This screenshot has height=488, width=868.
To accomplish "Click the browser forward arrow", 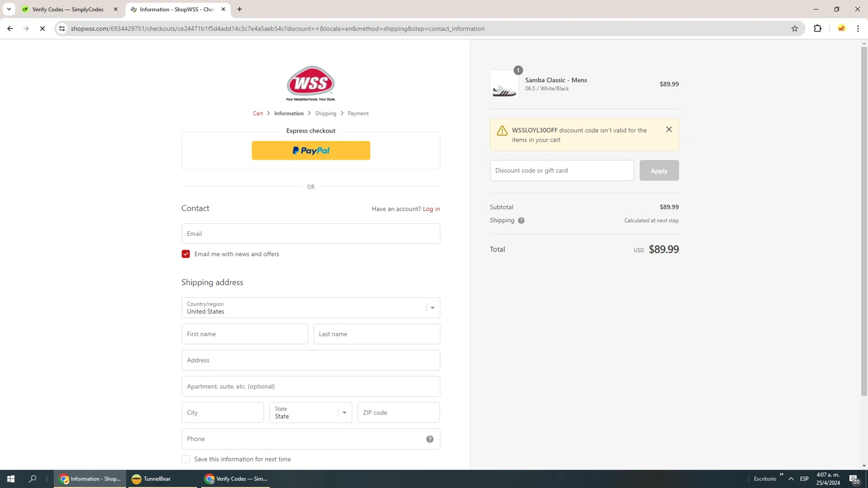I will [x=26, y=28].
